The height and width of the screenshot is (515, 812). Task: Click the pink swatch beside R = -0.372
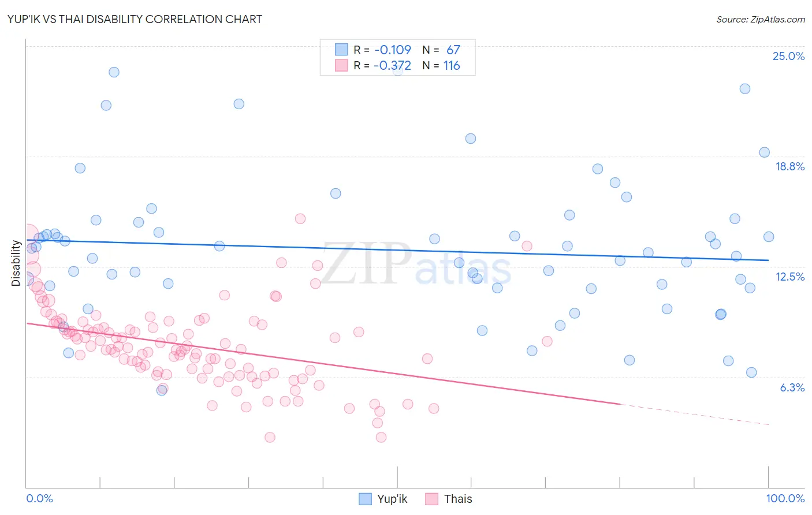[x=341, y=65]
